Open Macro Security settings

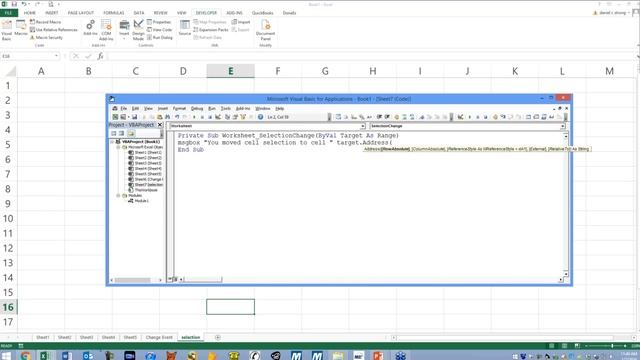coord(47,38)
